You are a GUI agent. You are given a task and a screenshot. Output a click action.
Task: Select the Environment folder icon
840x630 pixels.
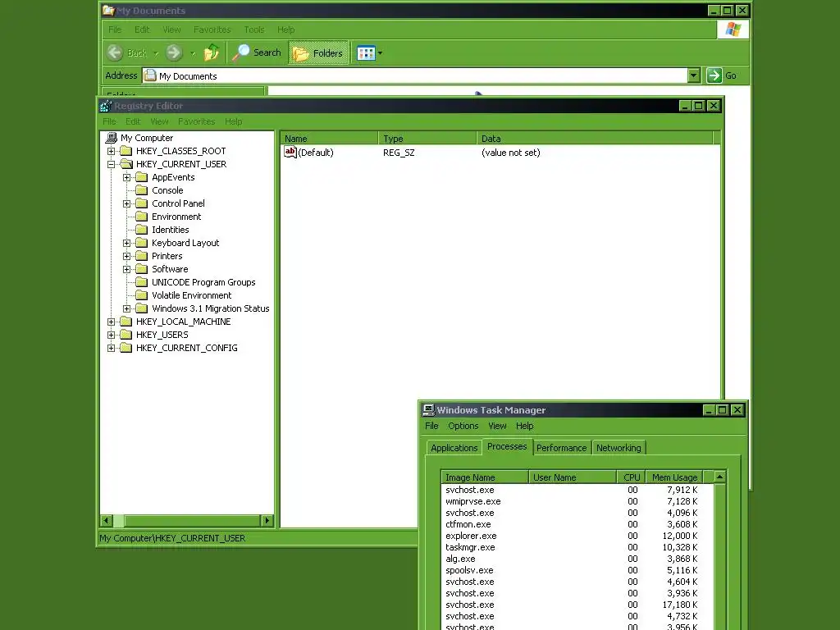pyautogui.click(x=141, y=217)
